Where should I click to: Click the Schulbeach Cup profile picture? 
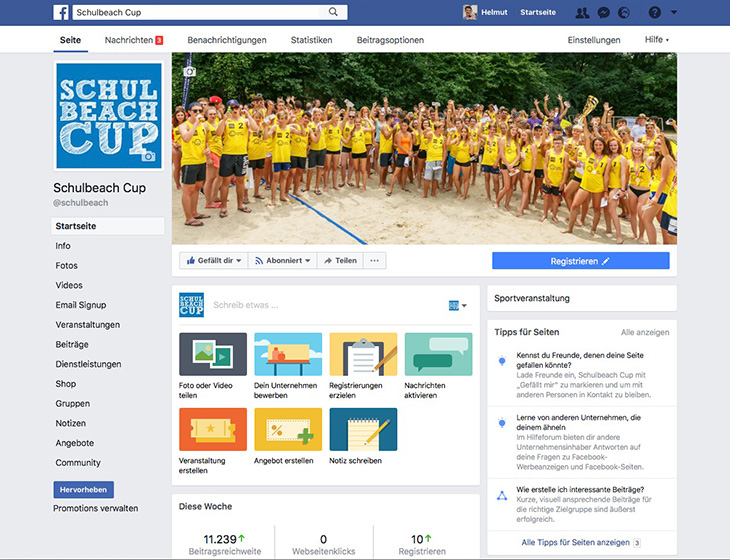point(108,116)
